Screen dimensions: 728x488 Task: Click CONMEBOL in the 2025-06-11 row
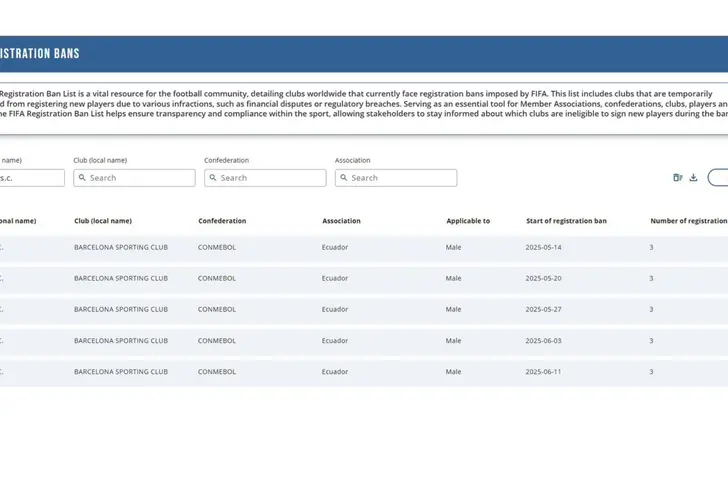pos(217,372)
